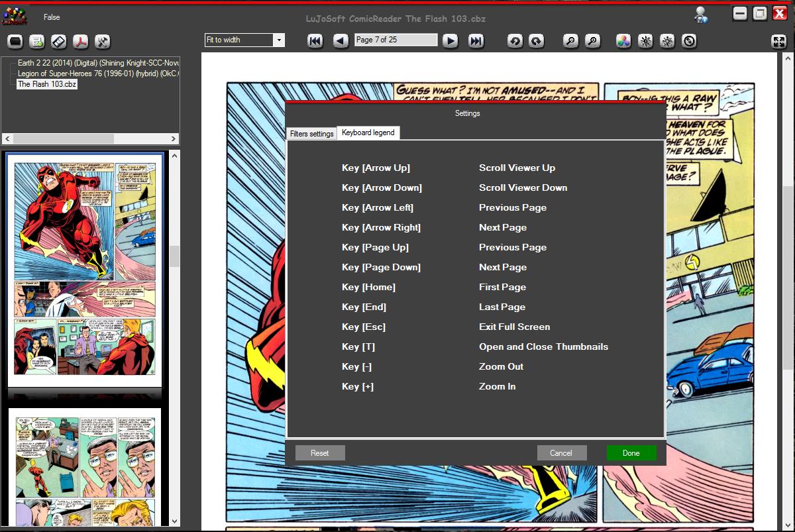Cancel the Settings dialog

click(561, 453)
